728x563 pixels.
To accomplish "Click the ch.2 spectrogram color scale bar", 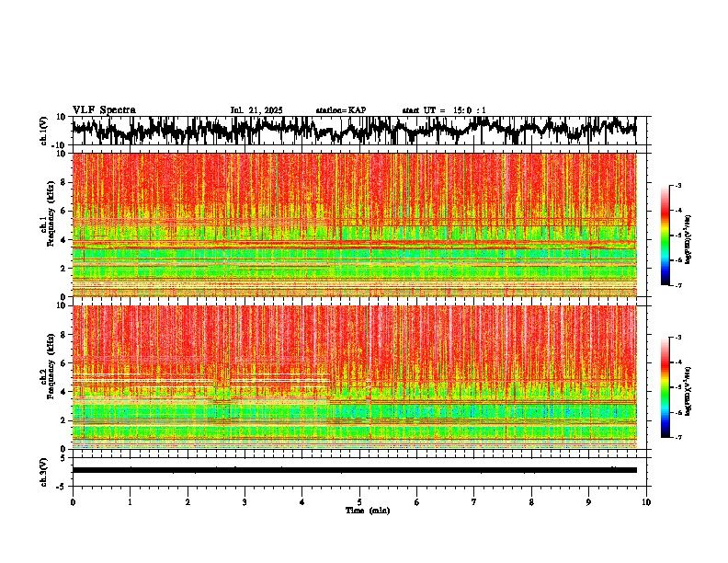I will click(665, 387).
